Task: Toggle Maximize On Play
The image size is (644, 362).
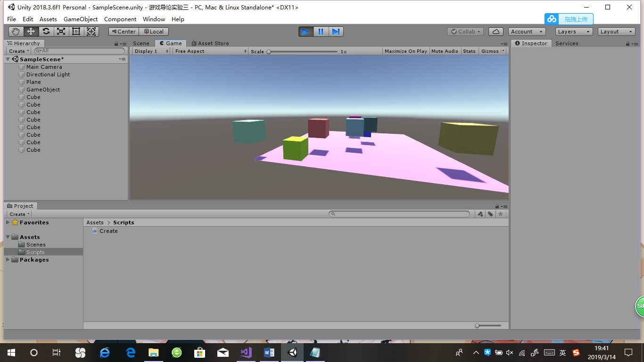Action: click(x=405, y=51)
